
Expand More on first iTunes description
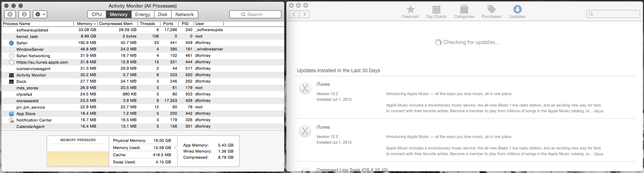(x=599, y=111)
